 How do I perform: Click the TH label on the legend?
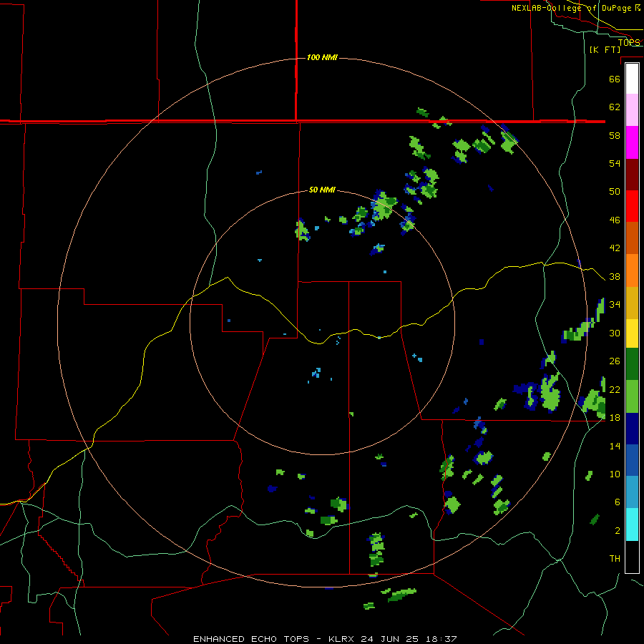[x=615, y=559]
